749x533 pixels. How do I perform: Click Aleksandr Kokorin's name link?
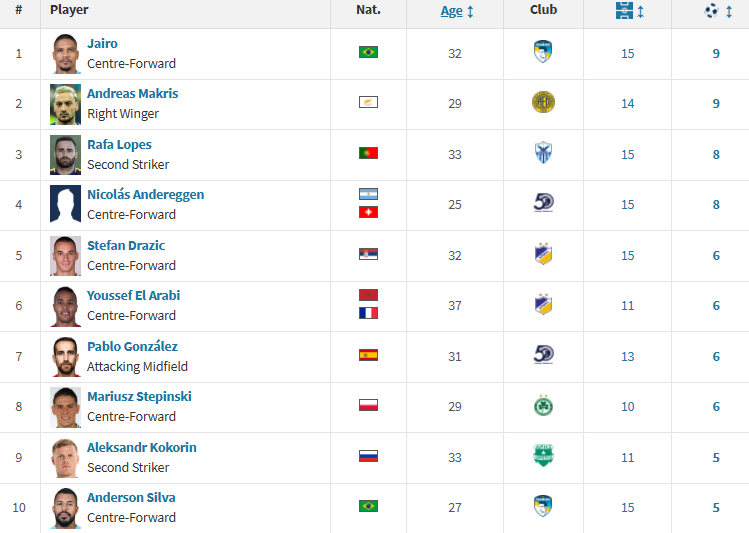coord(141,448)
